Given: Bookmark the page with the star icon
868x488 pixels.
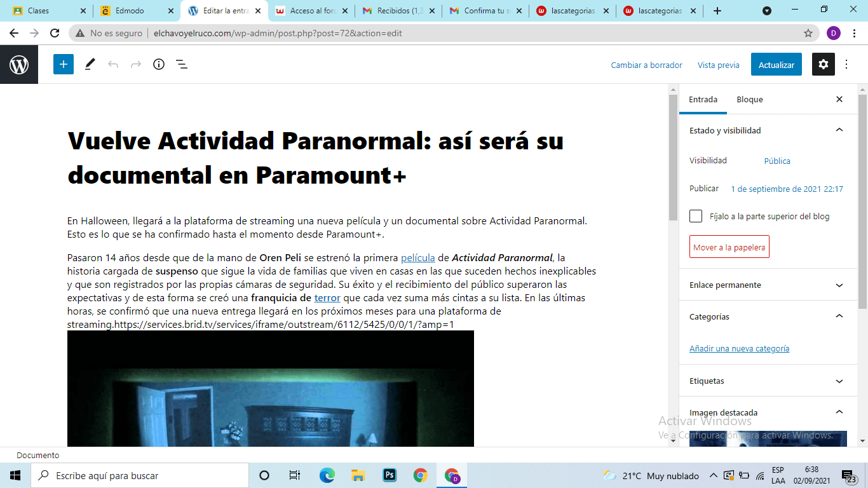Looking at the screenshot, I should click(x=808, y=33).
